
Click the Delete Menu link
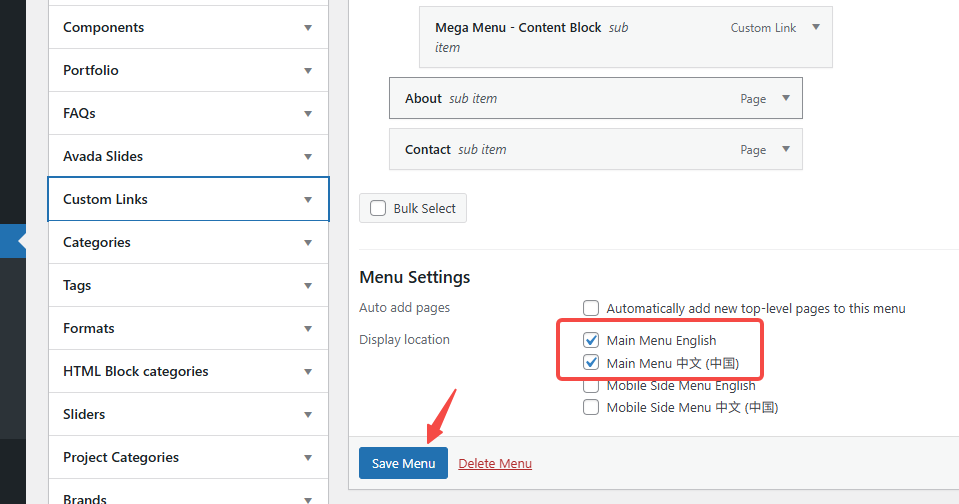point(495,464)
